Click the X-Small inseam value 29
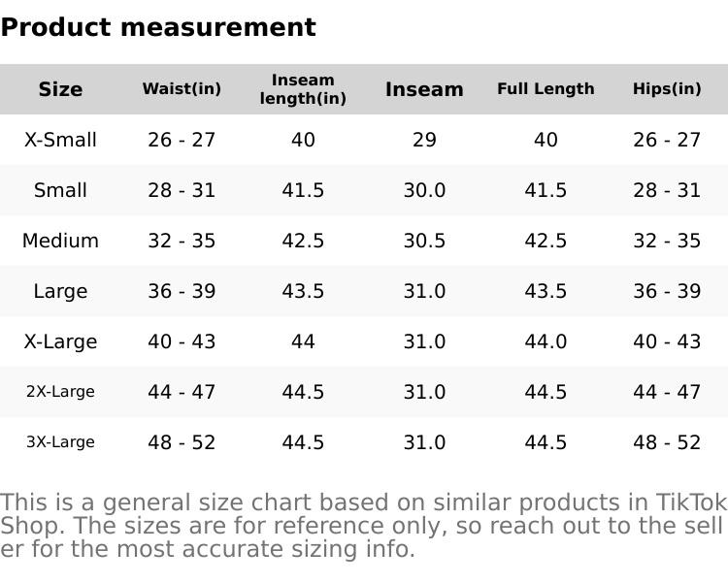The height and width of the screenshot is (584, 728). pos(424,140)
